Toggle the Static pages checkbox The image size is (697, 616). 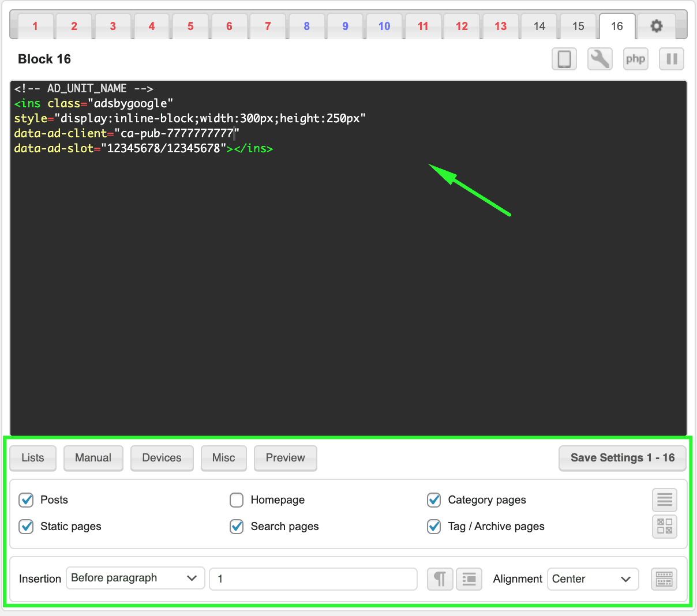pos(26,527)
